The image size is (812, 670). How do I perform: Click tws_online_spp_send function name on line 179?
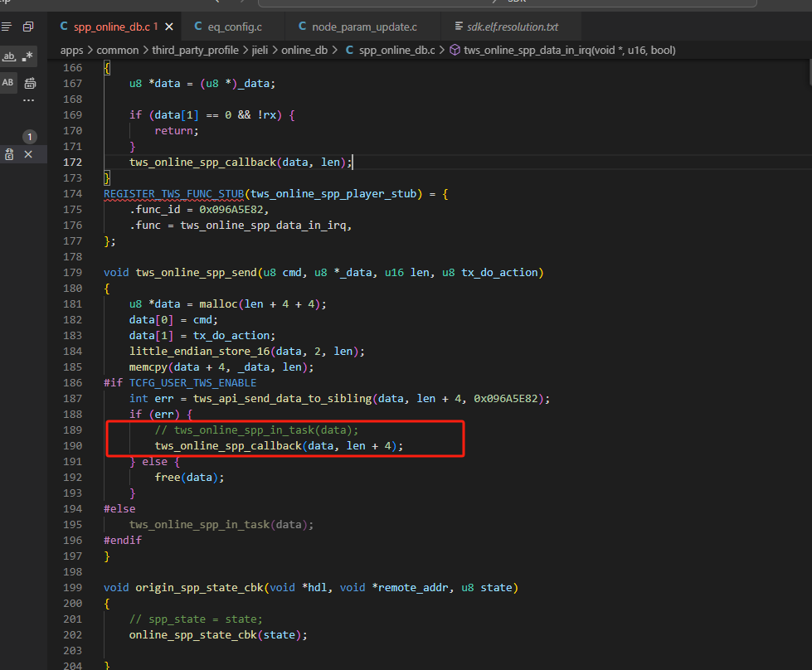point(197,273)
